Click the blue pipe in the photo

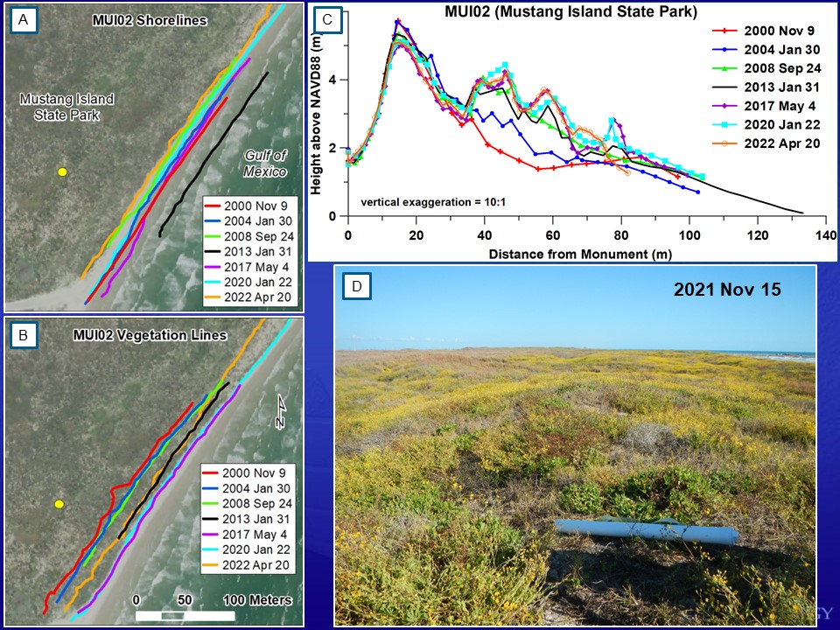coord(647,530)
